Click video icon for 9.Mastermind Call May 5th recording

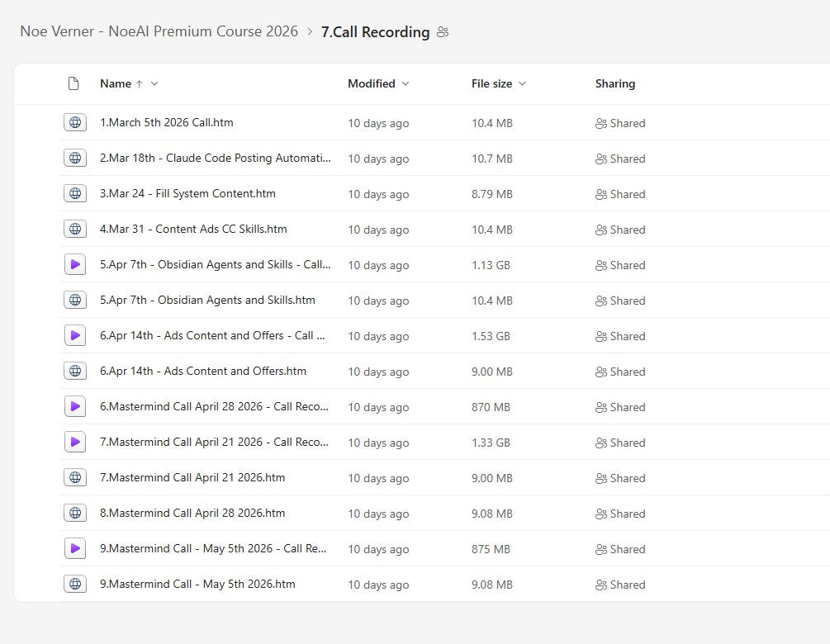pyautogui.click(x=75, y=548)
